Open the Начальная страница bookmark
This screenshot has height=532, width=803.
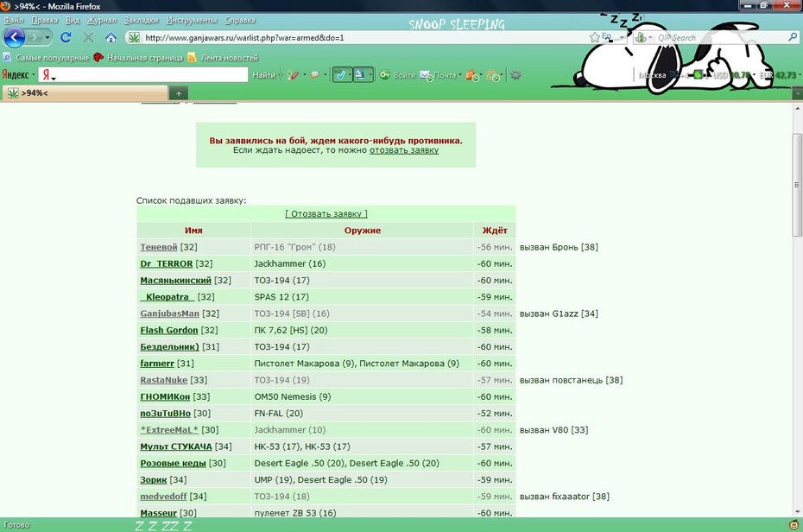138,58
